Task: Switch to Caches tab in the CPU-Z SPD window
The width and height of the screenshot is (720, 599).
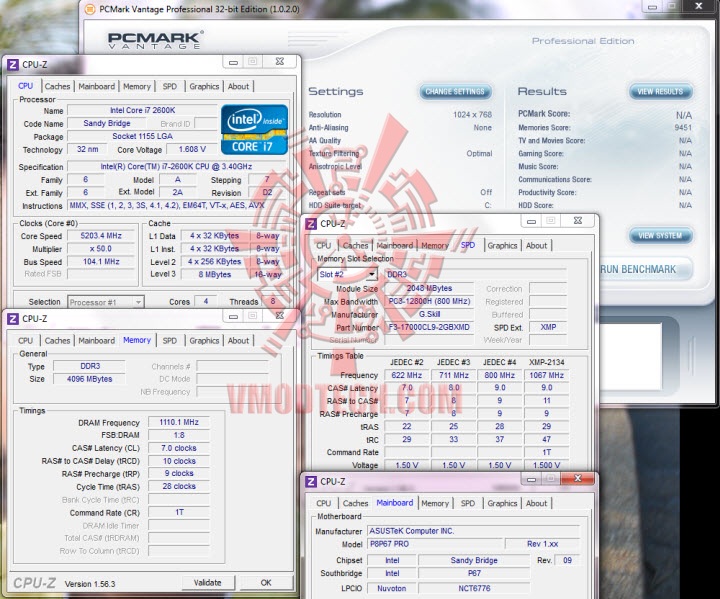Action: pos(355,246)
